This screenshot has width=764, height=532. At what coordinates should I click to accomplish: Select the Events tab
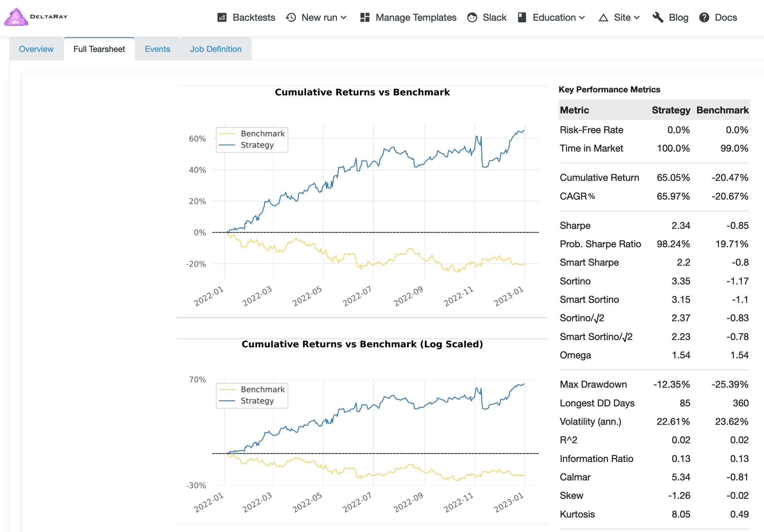click(158, 49)
